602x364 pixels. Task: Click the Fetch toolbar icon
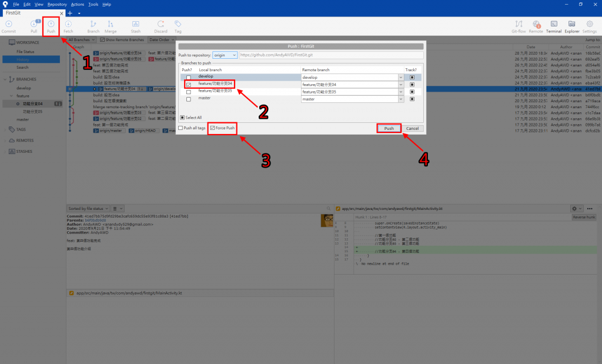click(x=68, y=26)
